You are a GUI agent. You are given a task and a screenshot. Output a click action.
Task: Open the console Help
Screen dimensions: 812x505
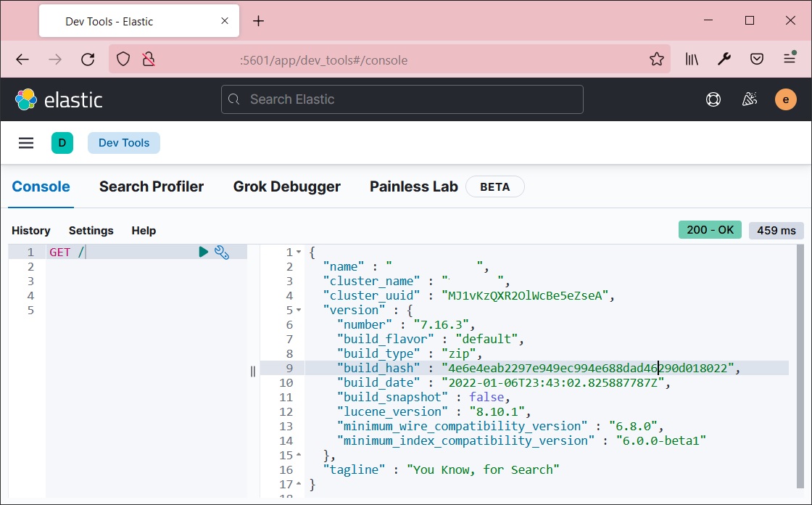click(144, 231)
